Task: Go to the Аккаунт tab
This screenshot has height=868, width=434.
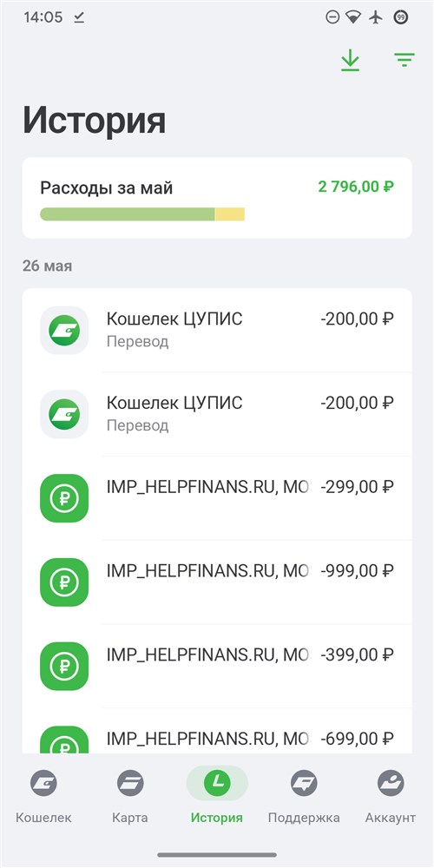Action: pyautogui.click(x=391, y=795)
